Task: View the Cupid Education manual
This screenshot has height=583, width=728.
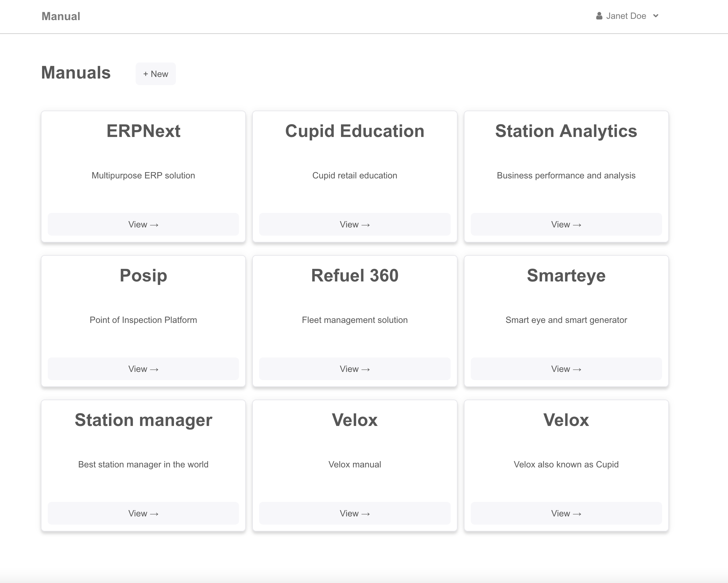Action: pos(355,224)
